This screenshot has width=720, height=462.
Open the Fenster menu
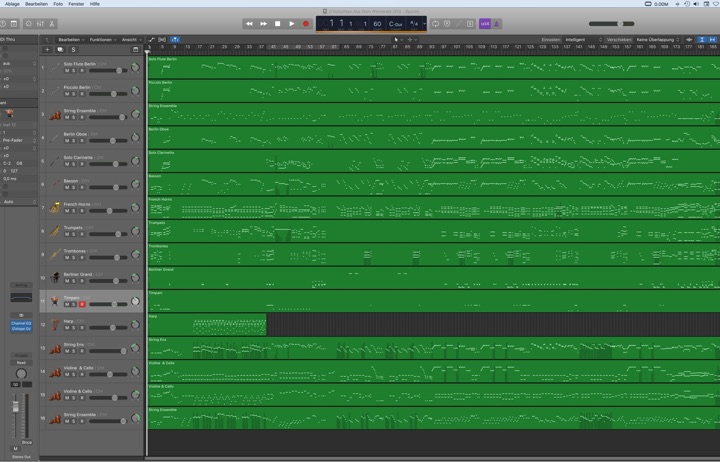76,4
